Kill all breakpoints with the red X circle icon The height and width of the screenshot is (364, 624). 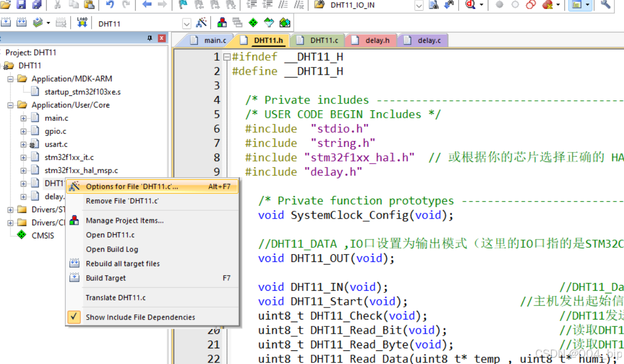[x=548, y=5]
